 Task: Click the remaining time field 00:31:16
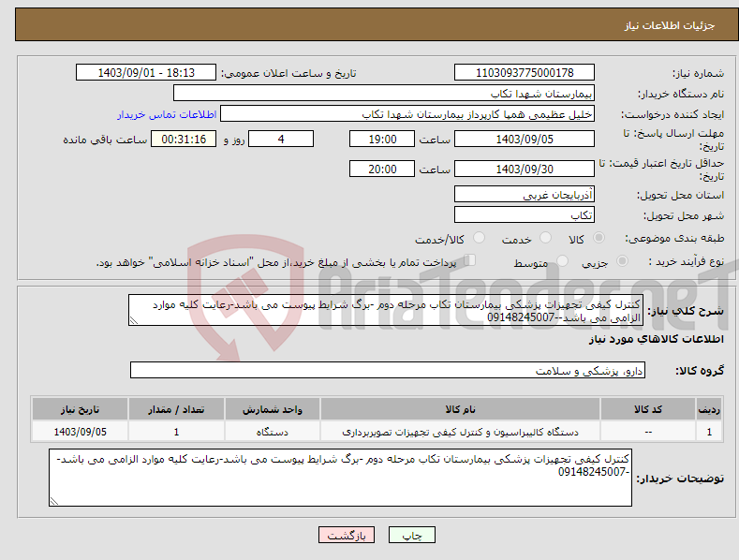pyautogui.click(x=184, y=139)
